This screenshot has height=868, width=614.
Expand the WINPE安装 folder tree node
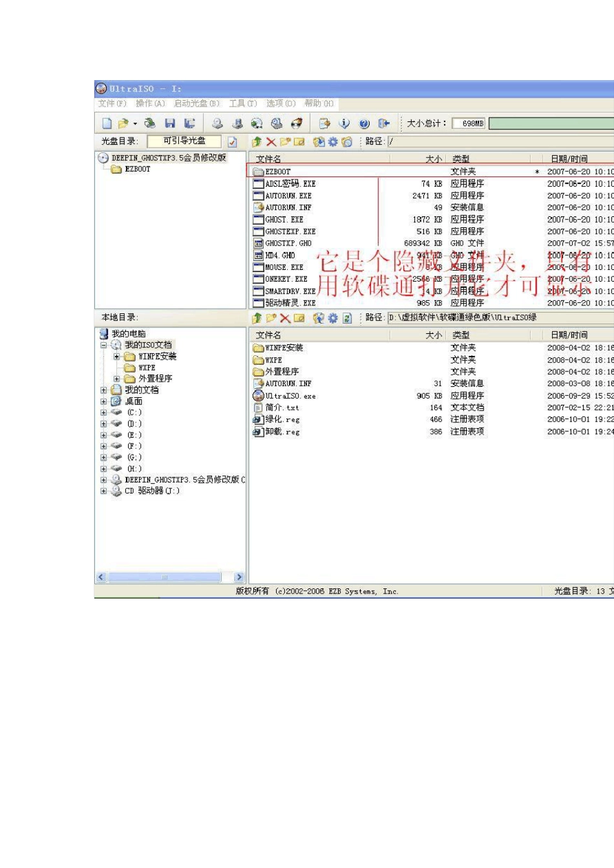coord(116,356)
